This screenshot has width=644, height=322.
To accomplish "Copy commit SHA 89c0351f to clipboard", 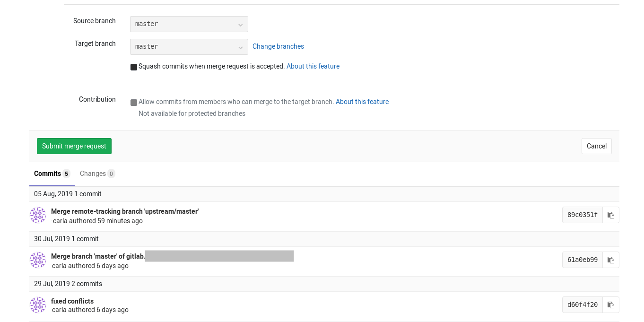I will pyautogui.click(x=611, y=215).
